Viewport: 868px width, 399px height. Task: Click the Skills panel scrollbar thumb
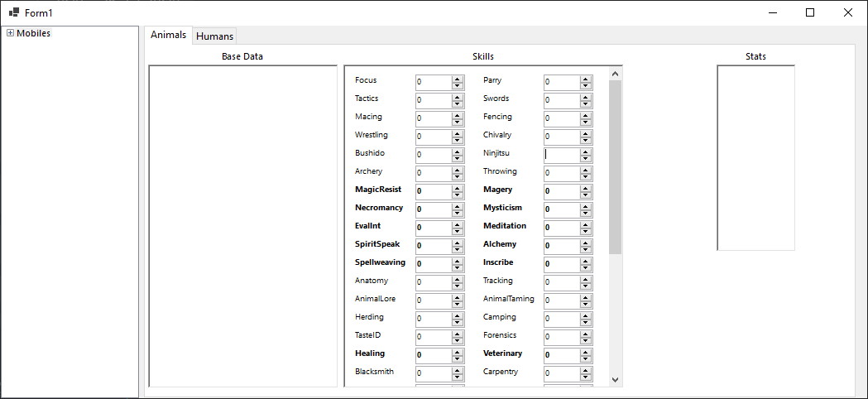pyautogui.click(x=615, y=166)
